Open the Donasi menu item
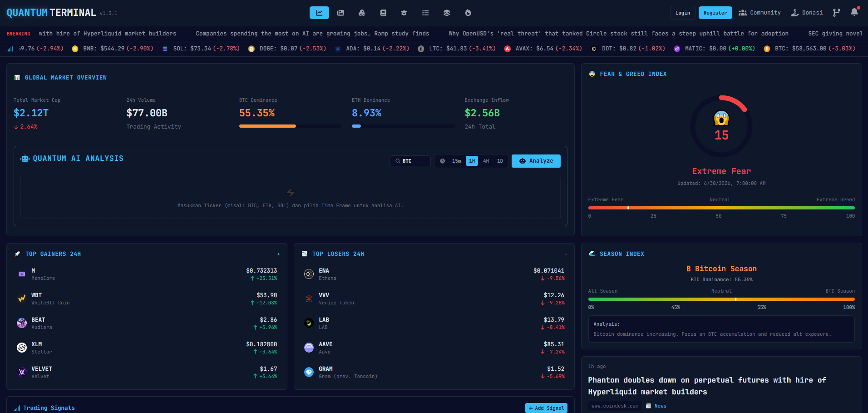 pos(806,13)
